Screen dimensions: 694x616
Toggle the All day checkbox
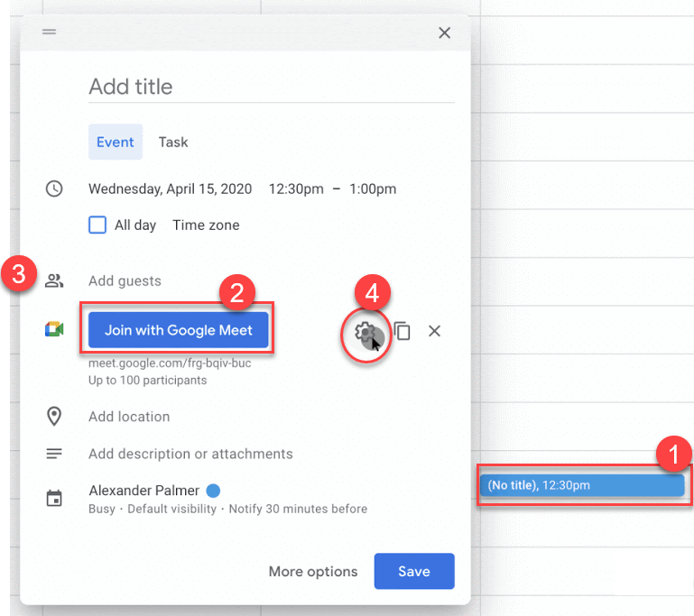97,225
